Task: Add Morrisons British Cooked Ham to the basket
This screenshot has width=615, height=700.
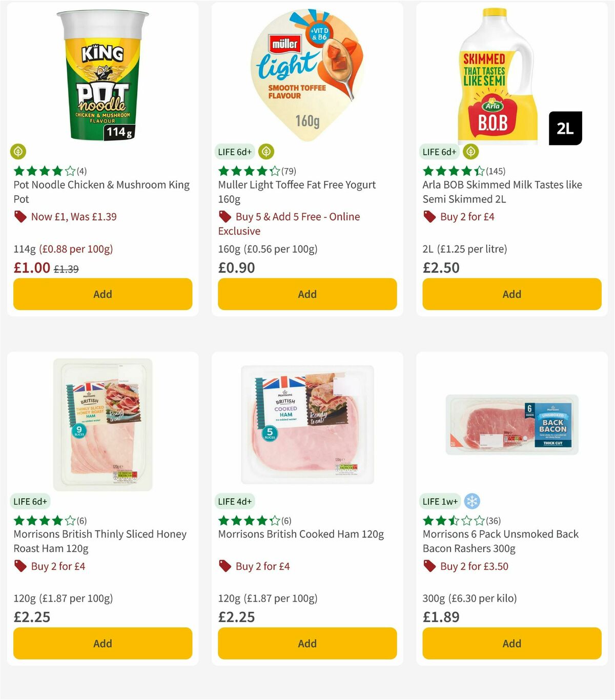Action: (306, 643)
